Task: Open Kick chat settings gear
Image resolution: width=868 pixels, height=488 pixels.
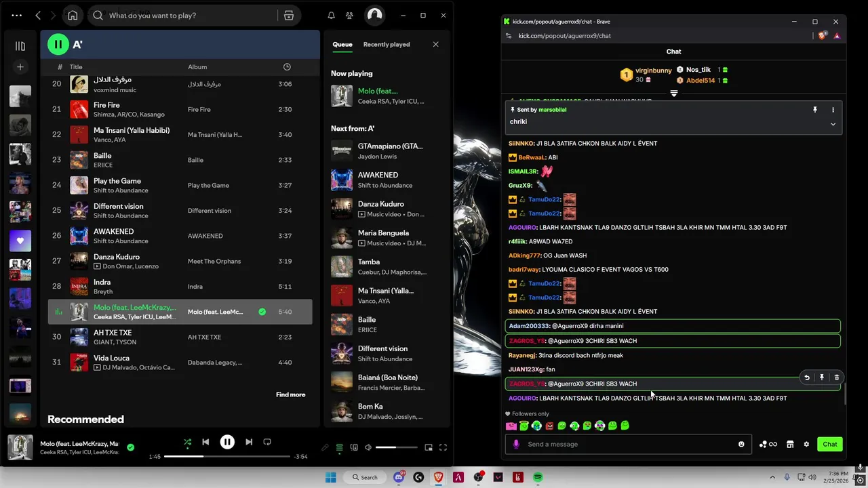Action: point(806,445)
